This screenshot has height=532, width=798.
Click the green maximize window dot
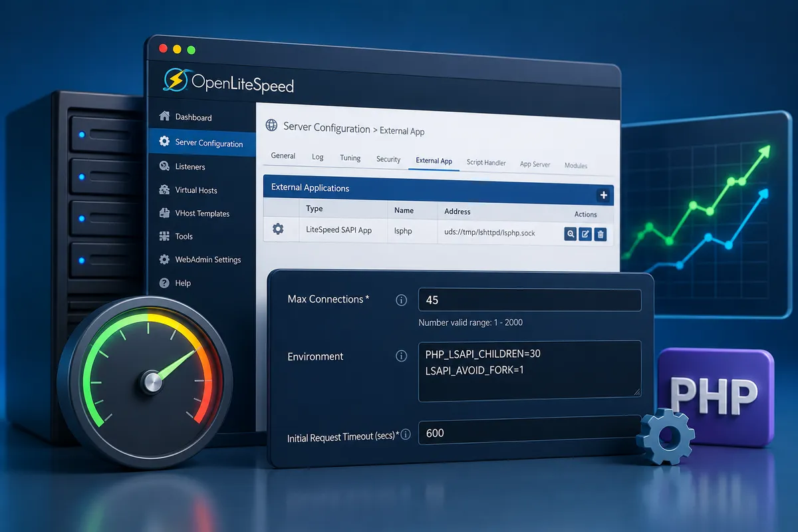pos(191,50)
